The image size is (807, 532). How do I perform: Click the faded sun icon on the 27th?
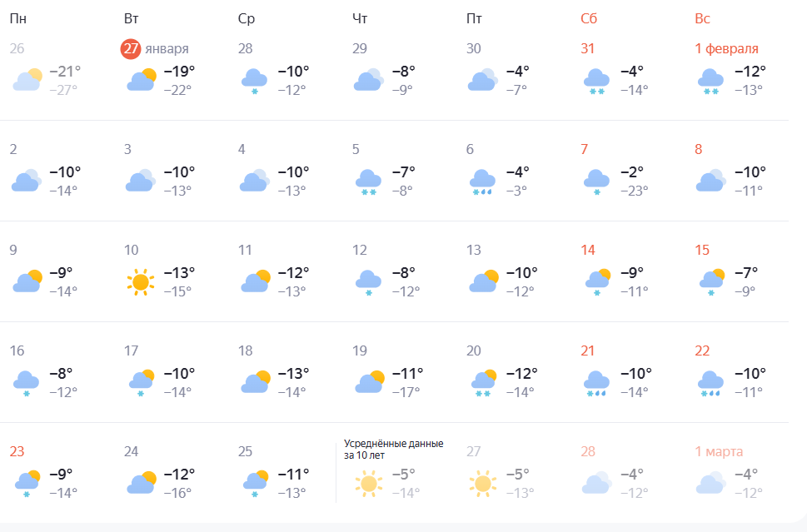point(482,484)
